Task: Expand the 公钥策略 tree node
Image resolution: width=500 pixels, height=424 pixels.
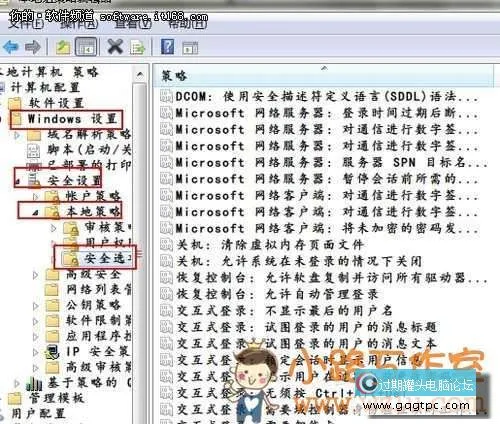Action: [35, 305]
